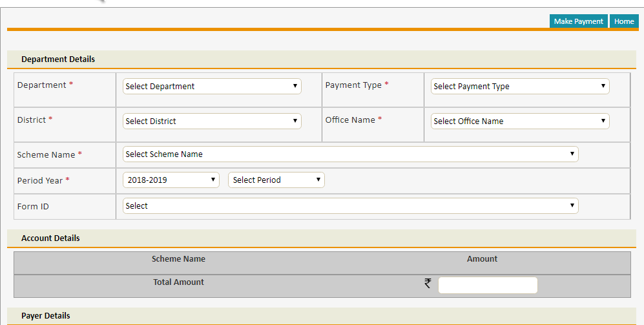Expand the Select Office Name dropdown
Image resolution: width=644 pixels, height=325 pixels.
tap(520, 121)
